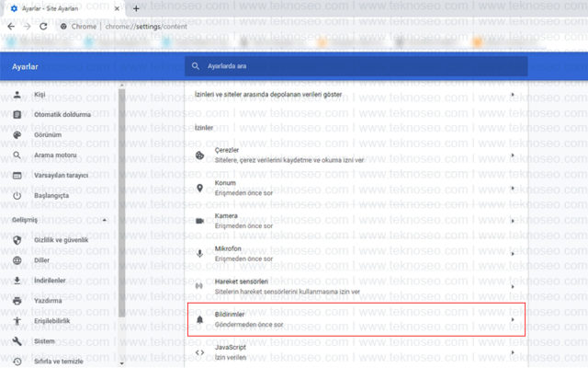Open Otomatik doldurma settings
This screenshot has height=368, width=588.
tap(62, 114)
